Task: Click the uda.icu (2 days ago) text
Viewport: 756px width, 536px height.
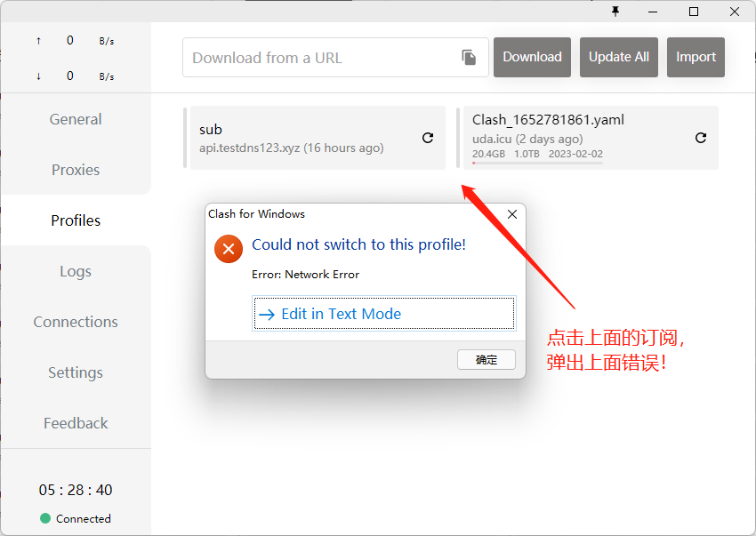Action: pyautogui.click(x=527, y=139)
